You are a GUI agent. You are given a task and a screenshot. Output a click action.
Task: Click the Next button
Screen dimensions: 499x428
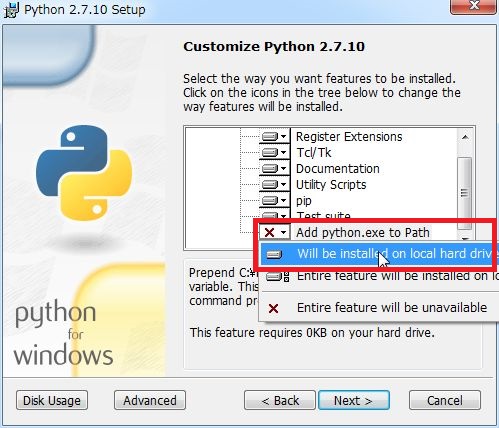click(x=354, y=400)
